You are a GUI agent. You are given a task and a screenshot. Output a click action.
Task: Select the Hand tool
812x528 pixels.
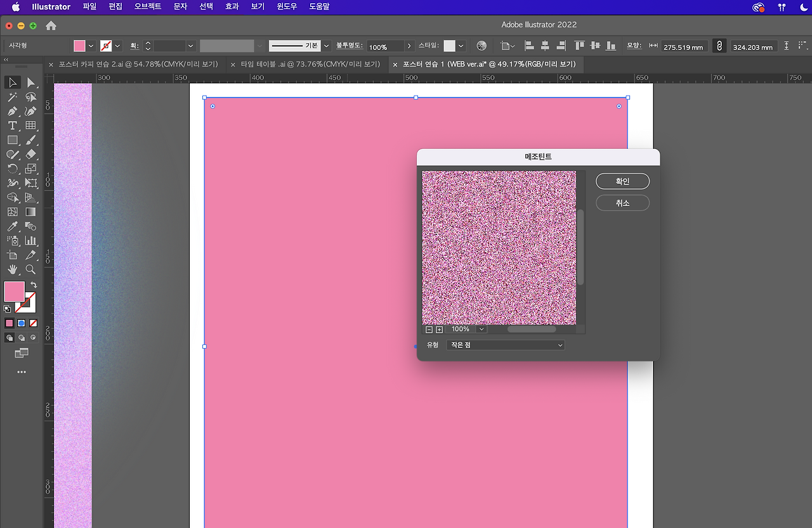(12, 269)
